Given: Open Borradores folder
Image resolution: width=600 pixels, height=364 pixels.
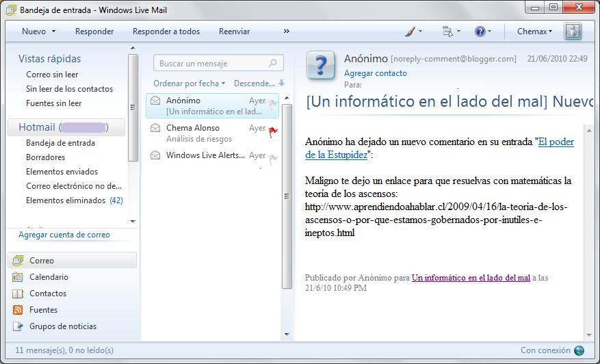Looking at the screenshot, I should point(46,157).
